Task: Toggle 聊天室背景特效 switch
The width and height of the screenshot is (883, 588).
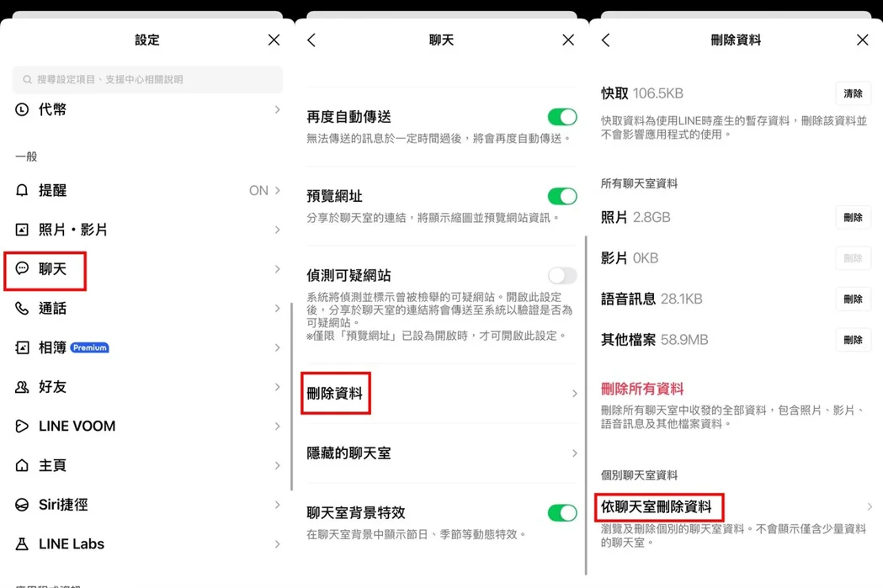Action: (562, 512)
